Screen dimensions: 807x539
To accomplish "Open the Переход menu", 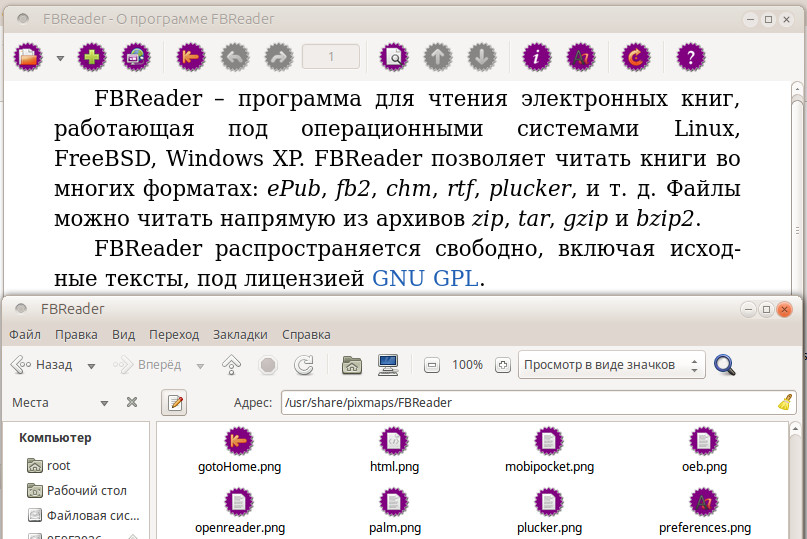I will 174,335.
